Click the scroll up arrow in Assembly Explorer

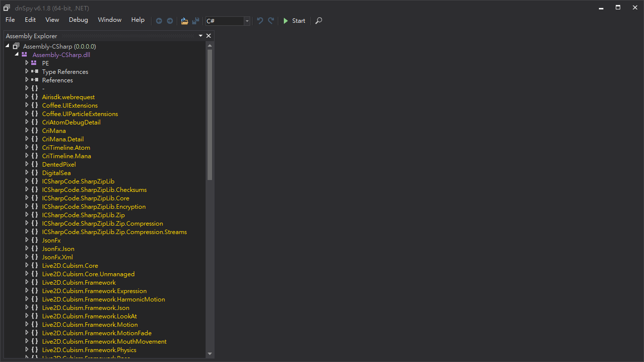tap(210, 45)
